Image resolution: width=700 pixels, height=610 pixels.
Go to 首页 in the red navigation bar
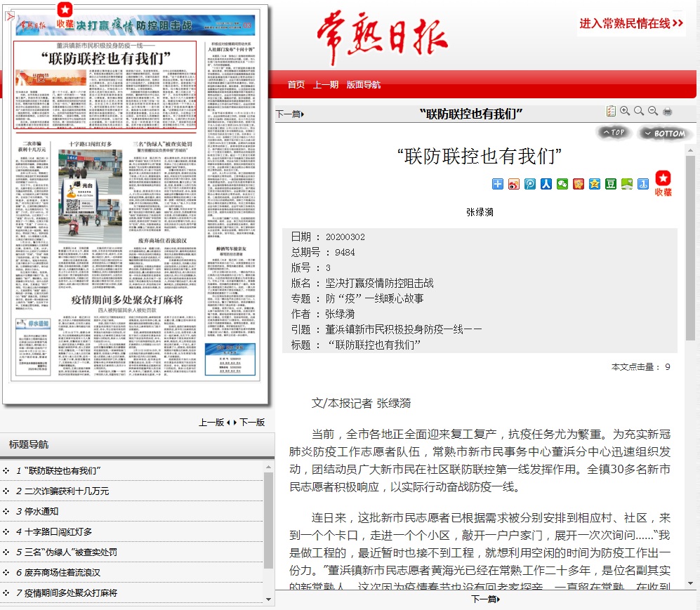coord(296,84)
